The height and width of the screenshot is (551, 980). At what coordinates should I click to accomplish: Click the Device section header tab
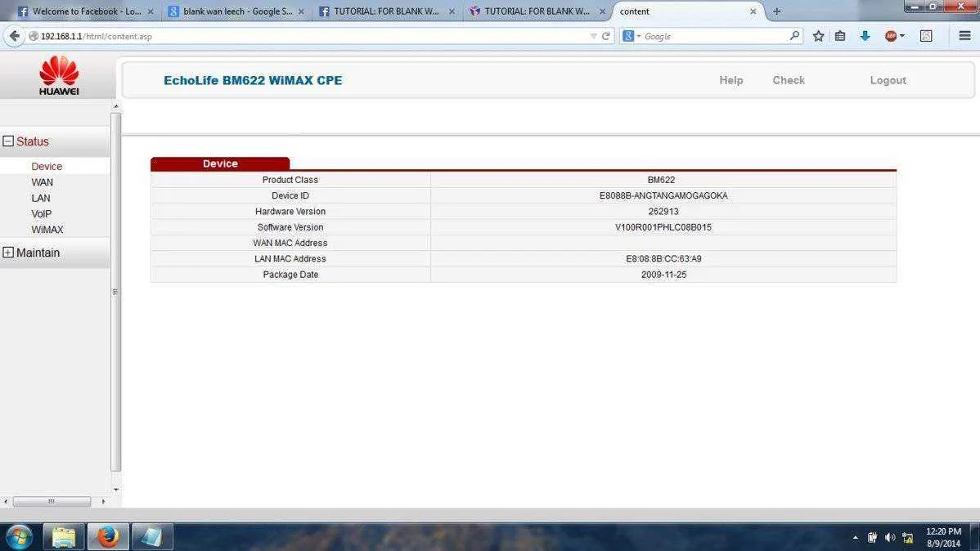pos(220,164)
